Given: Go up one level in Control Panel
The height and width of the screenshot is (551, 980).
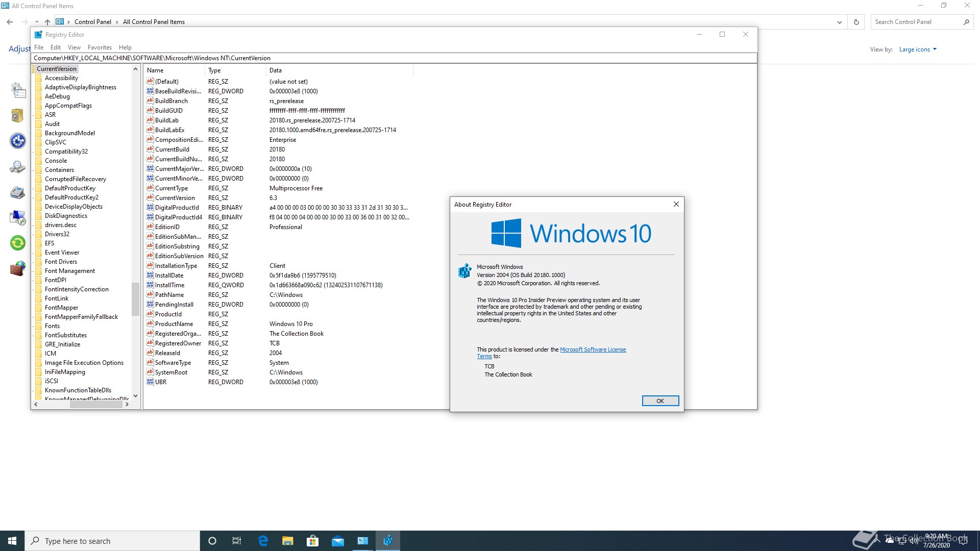Looking at the screenshot, I should (x=47, y=22).
